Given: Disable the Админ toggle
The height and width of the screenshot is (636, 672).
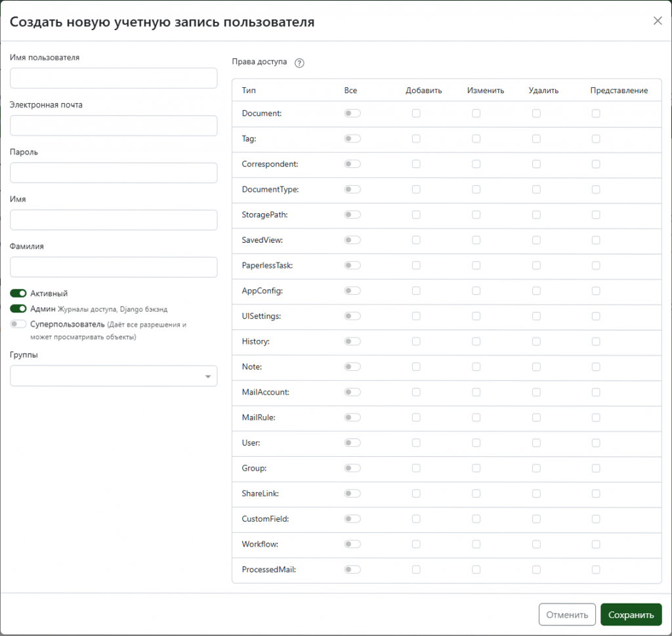Looking at the screenshot, I should click(18, 308).
